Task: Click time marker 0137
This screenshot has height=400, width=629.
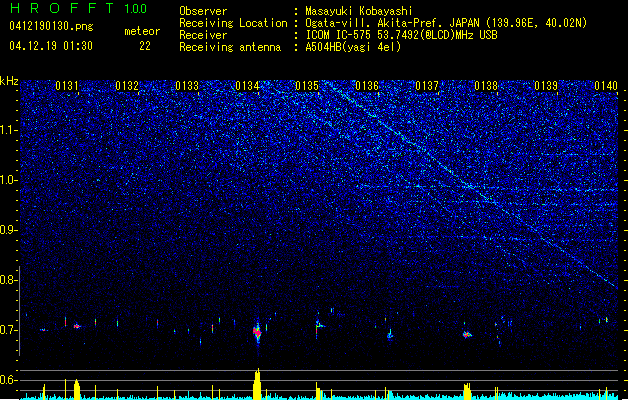Action: coord(427,86)
